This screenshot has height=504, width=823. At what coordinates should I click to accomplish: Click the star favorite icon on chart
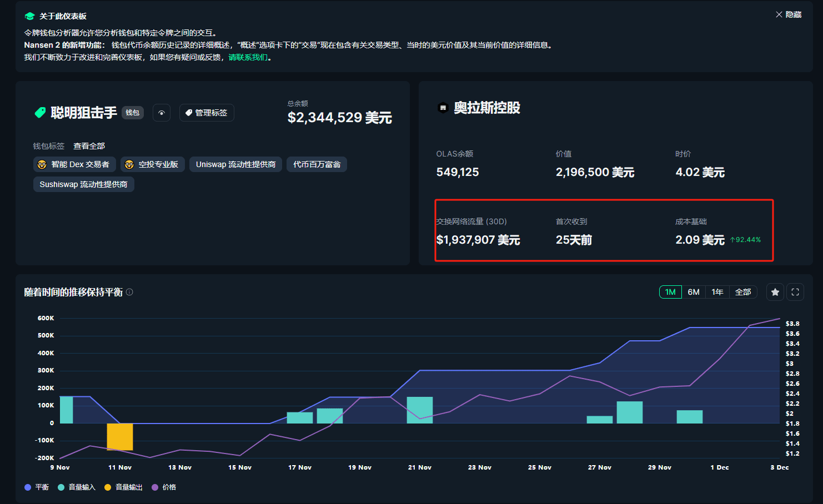(775, 292)
